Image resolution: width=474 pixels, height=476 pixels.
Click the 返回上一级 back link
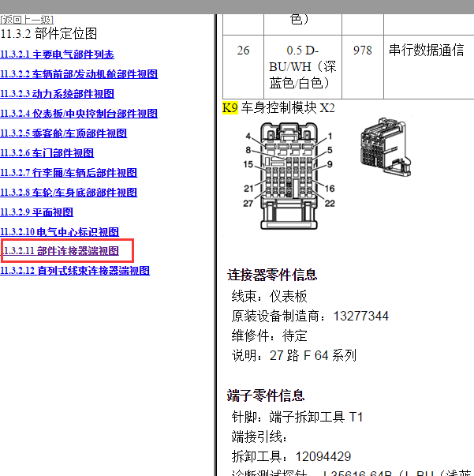pos(27,20)
